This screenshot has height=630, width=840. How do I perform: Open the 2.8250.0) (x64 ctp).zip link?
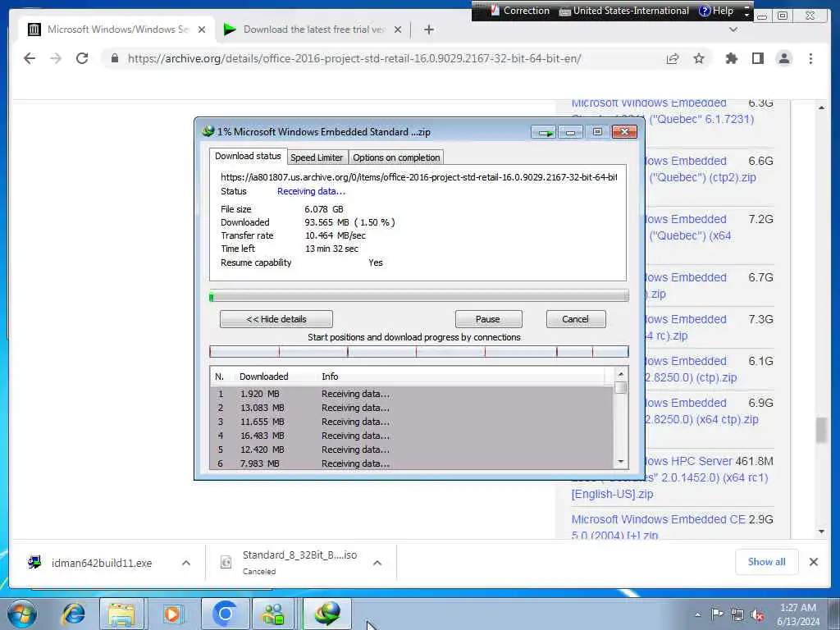point(701,419)
